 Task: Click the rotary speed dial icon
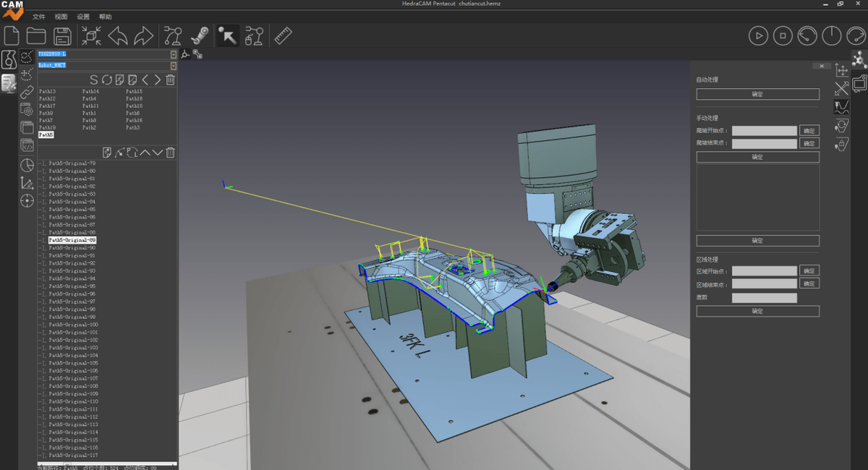click(807, 35)
